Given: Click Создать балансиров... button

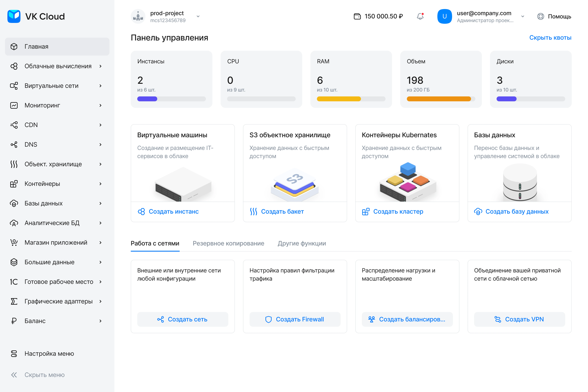Looking at the screenshot, I should pyautogui.click(x=407, y=319).
